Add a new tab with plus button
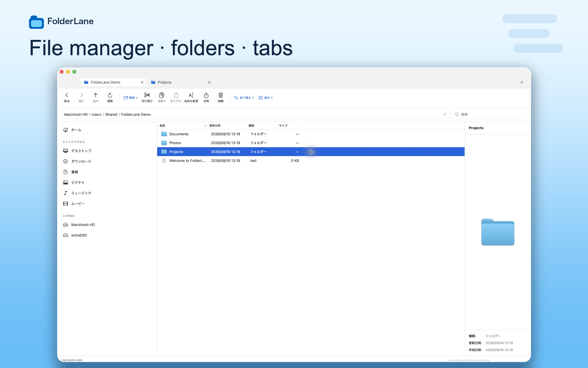Viewport: 588px width, 368px height. (522, 82)
